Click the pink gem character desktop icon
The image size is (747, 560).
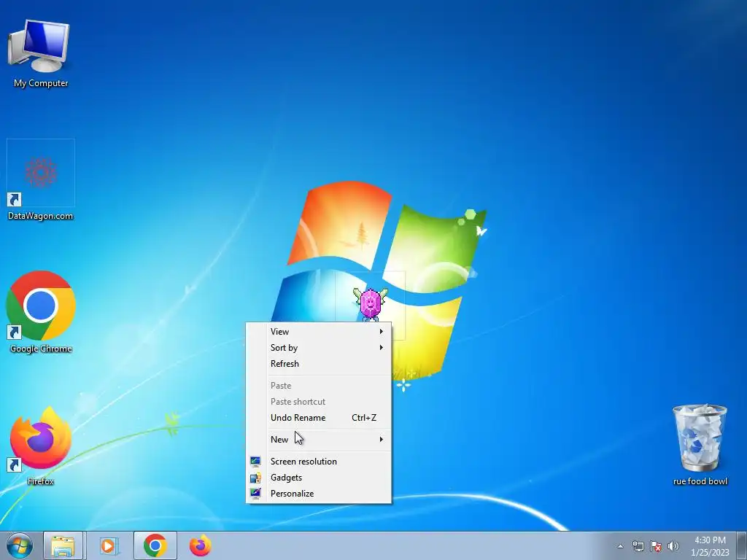pyautogui.click(x=370, y=303)
